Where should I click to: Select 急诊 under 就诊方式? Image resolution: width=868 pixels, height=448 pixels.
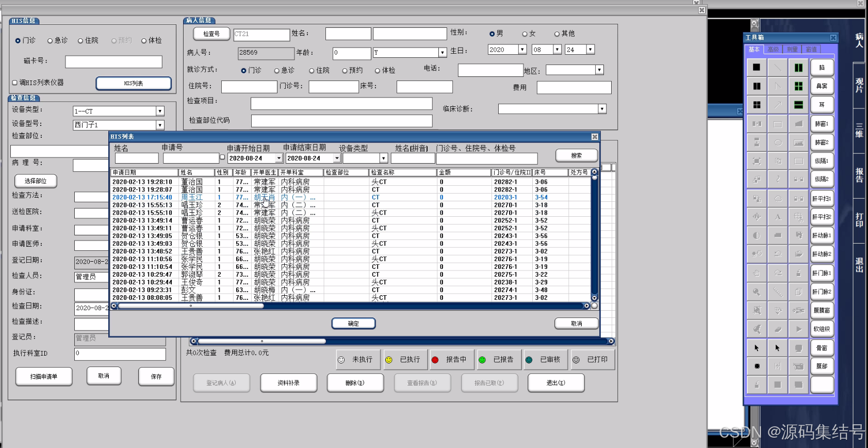277,71
